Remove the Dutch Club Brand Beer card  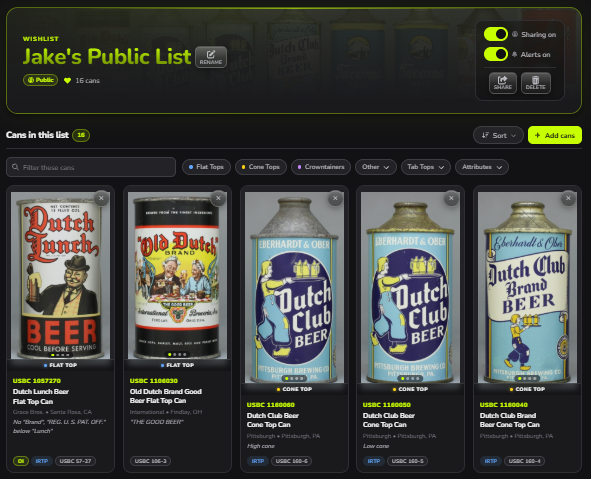tap(568, 198)
